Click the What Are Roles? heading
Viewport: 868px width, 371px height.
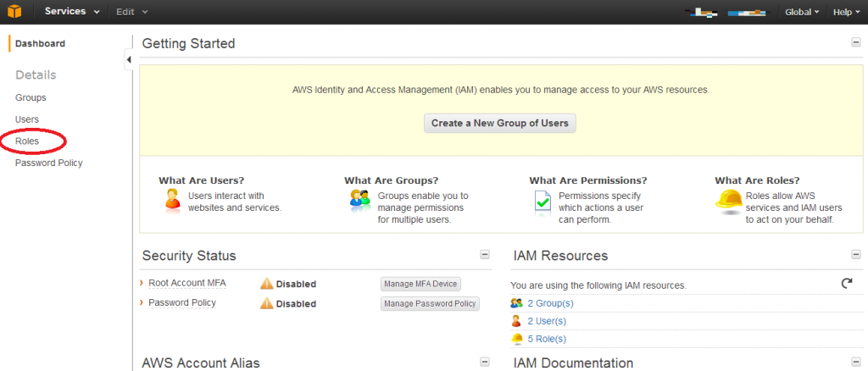pos(757,180)
